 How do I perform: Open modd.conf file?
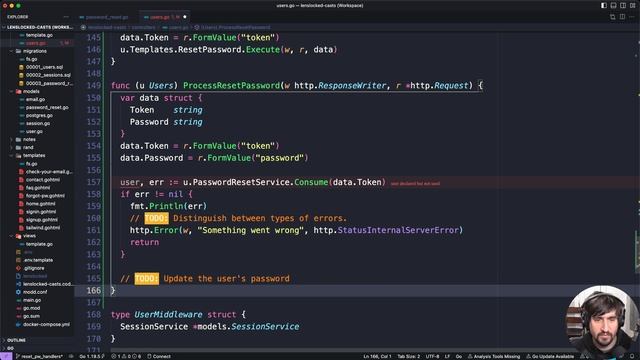click(x=35, y=292)
